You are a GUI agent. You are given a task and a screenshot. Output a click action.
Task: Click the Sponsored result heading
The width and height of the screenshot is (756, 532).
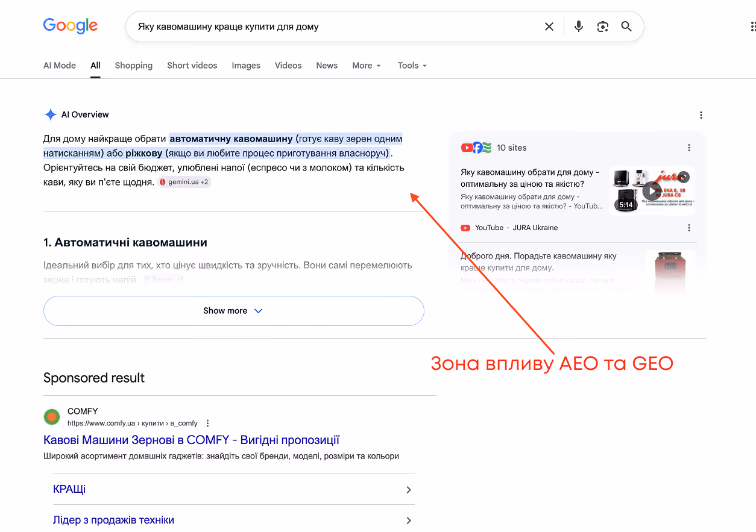tap(94, 378)
